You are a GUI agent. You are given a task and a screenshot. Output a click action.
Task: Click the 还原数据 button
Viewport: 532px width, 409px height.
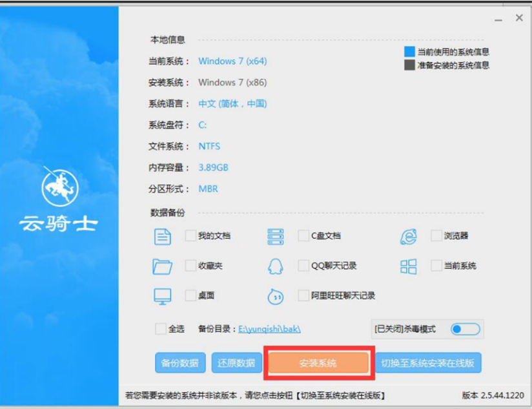[236, 363]
